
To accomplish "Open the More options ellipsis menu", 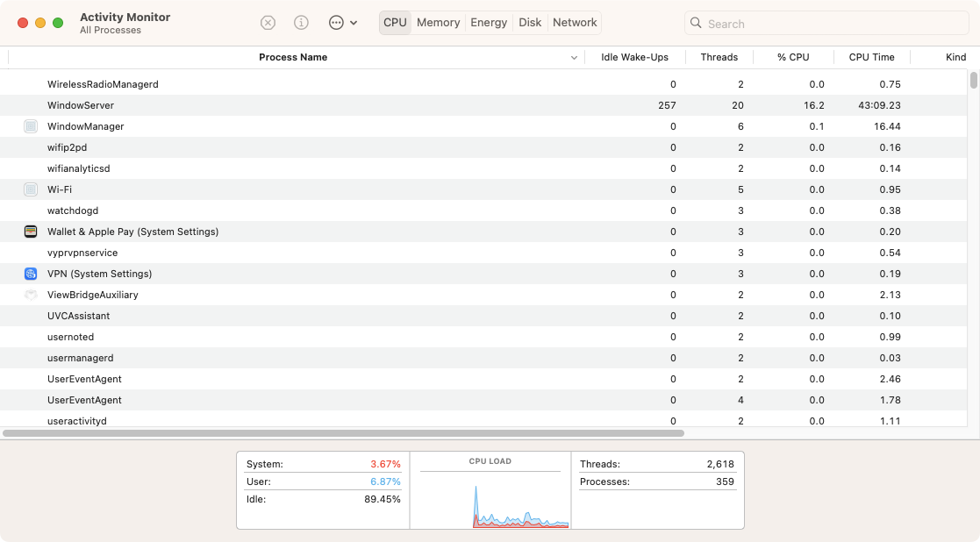I will click(x=342, y=23).
